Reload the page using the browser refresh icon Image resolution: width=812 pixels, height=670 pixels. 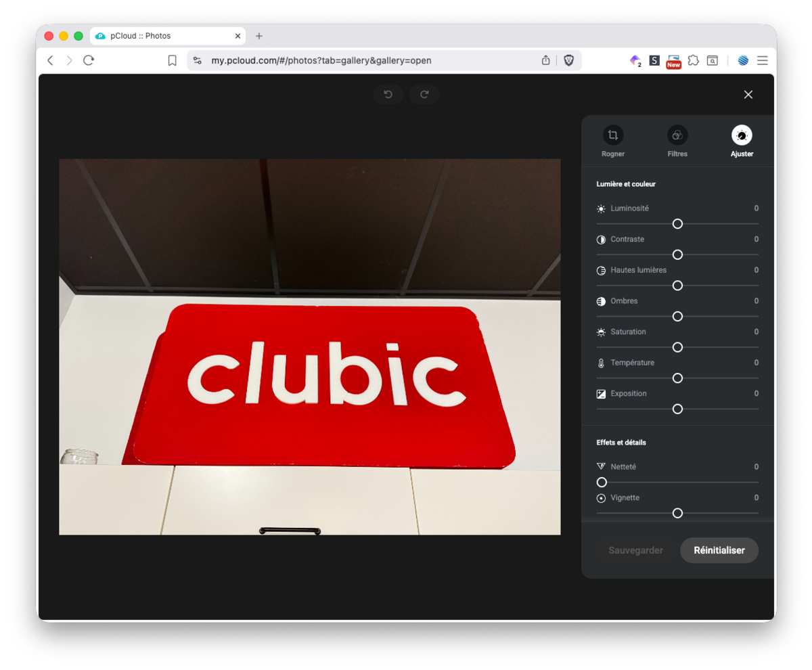pos(89,60)
